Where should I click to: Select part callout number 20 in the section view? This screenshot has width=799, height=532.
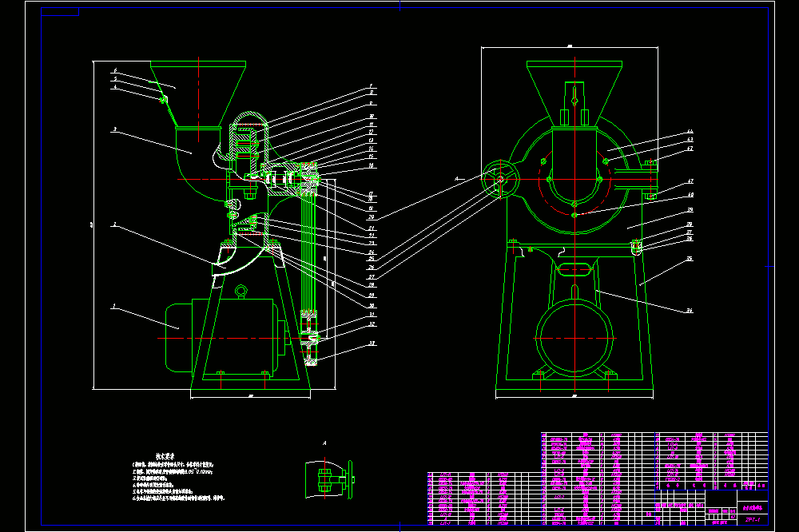(x=371, y=217)
